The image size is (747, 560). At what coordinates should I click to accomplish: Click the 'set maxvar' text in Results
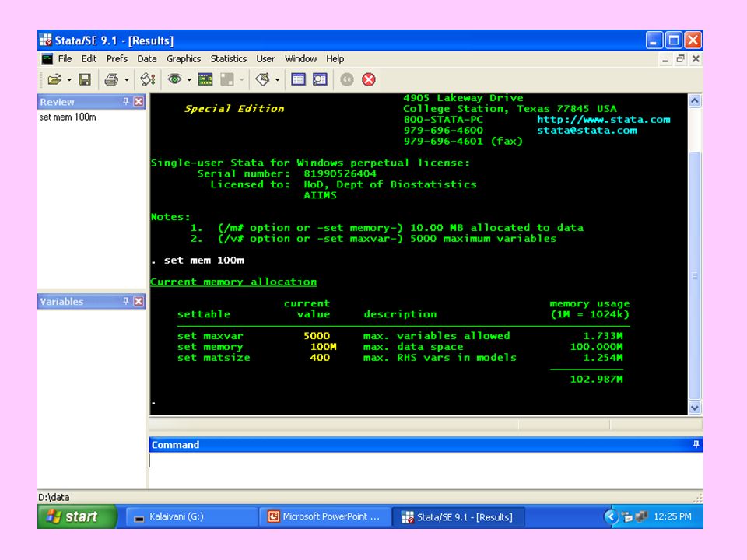point(210,336)
